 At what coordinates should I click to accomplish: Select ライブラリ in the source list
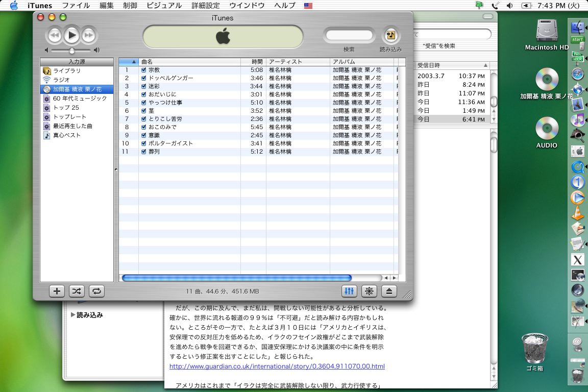(77, 70)
